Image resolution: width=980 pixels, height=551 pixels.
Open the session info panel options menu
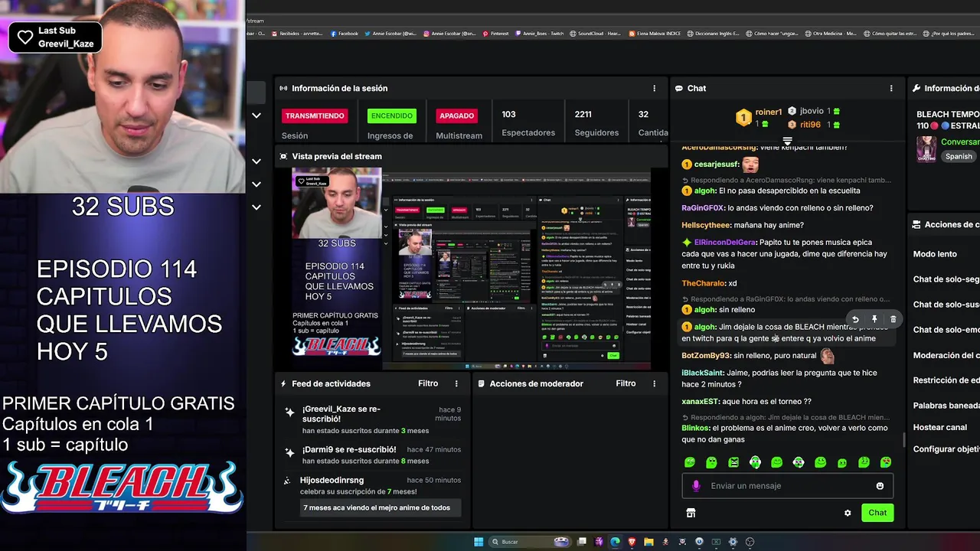654,88
